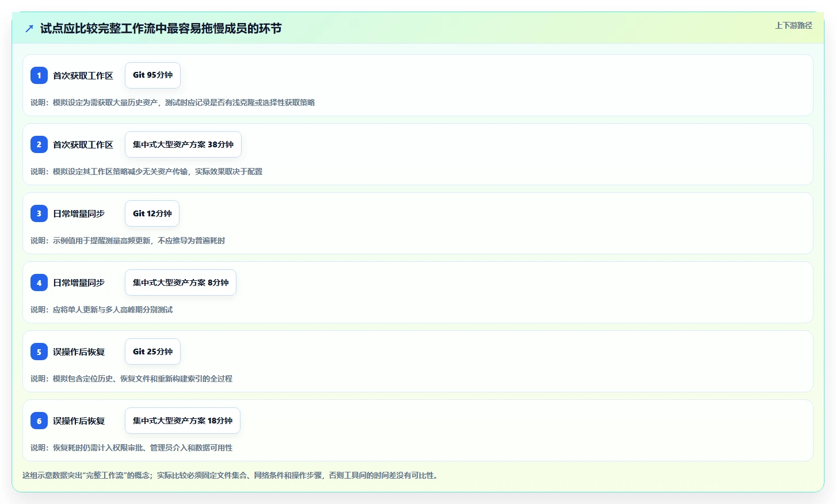
Task: Click the 集中式大型资产方案 8分钟 chip
Action: point(181,282)
